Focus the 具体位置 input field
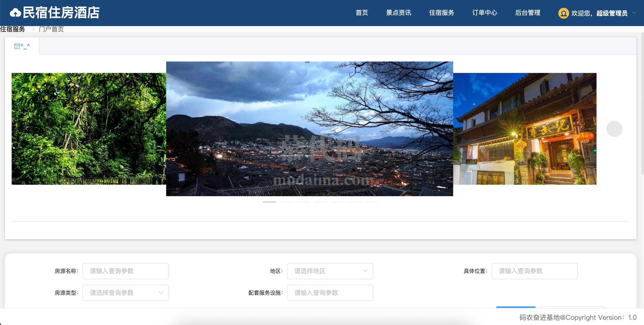Image resolution: width=644 pixels, height=325 pixels. 534,271
